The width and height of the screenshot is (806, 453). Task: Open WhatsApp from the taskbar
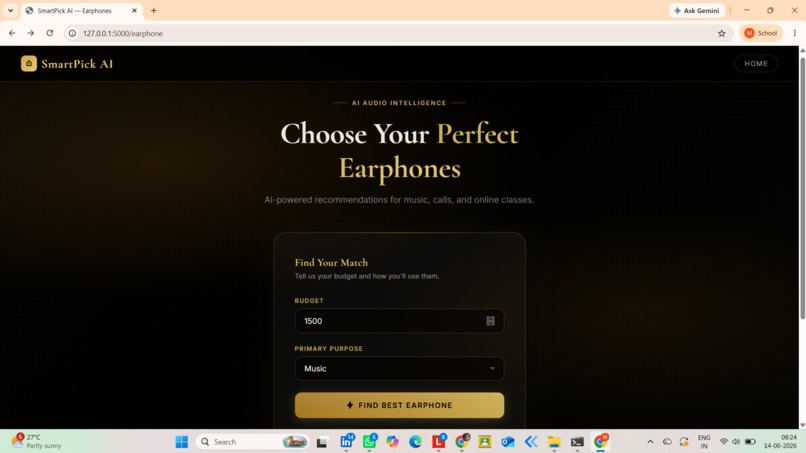click(370, 441)
